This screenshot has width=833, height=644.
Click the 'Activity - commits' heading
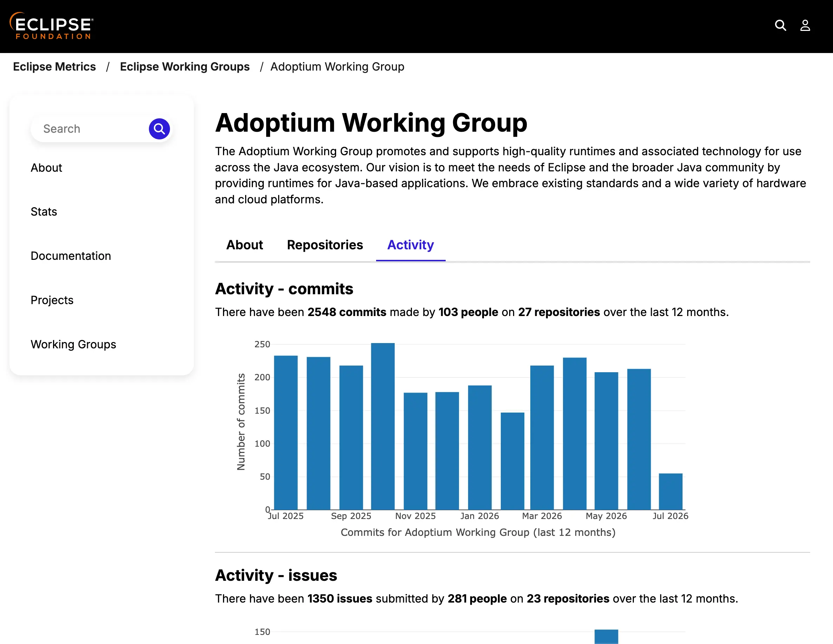pos(284,289)
